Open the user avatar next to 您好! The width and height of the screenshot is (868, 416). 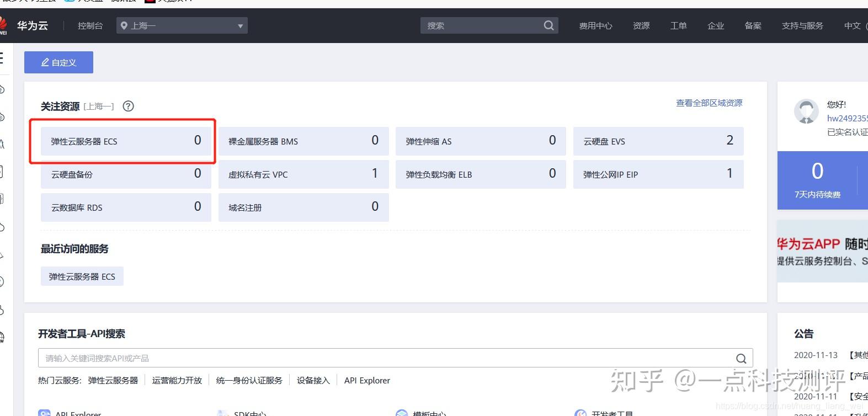[x=806, y=111]
